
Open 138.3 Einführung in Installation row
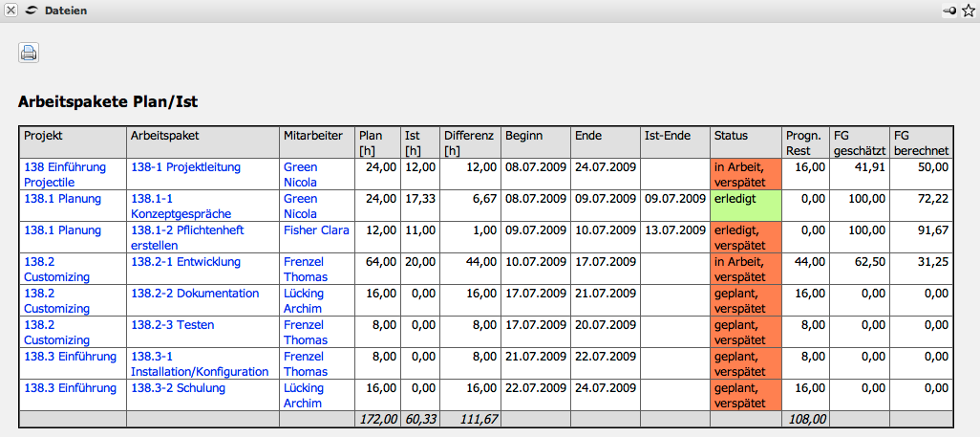[70, 357]
